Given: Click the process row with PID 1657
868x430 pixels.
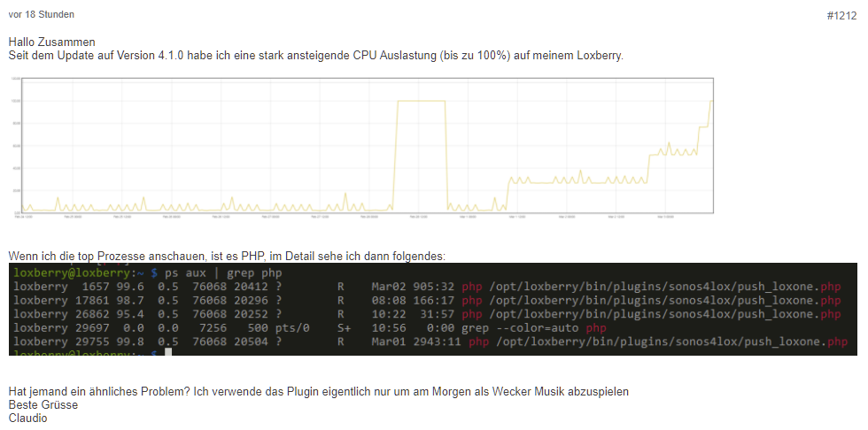Looking at the screenshot, I should coord(427,287).
